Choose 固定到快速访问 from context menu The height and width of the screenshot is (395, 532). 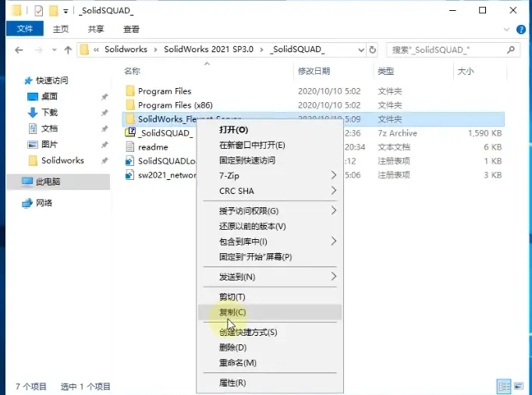tap(270, 160)
